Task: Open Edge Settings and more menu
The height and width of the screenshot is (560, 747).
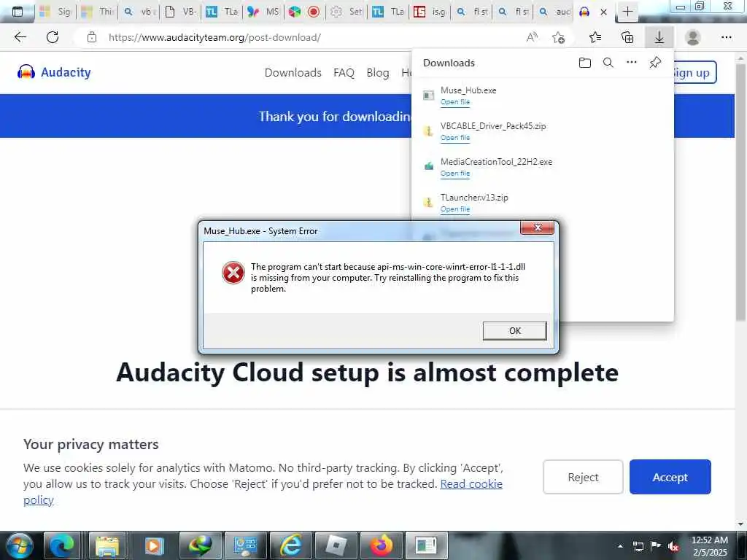Action: pyautogui.click(x=726, y=37)
